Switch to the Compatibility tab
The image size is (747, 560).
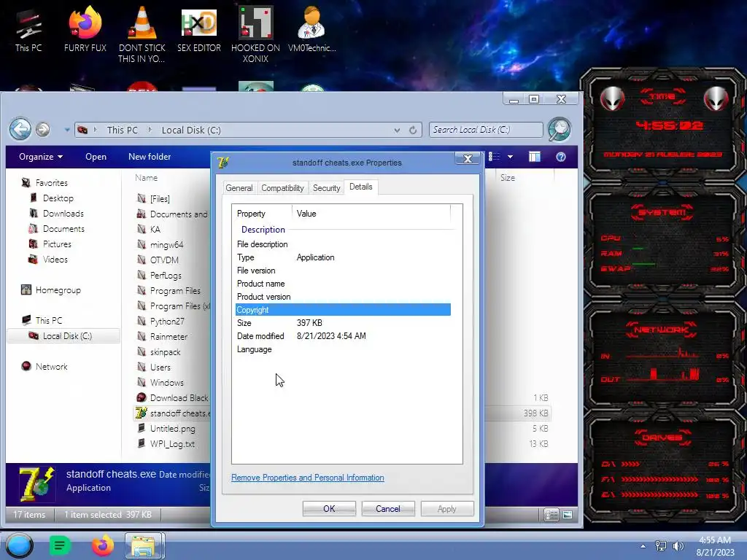click(x=282, y=188)
